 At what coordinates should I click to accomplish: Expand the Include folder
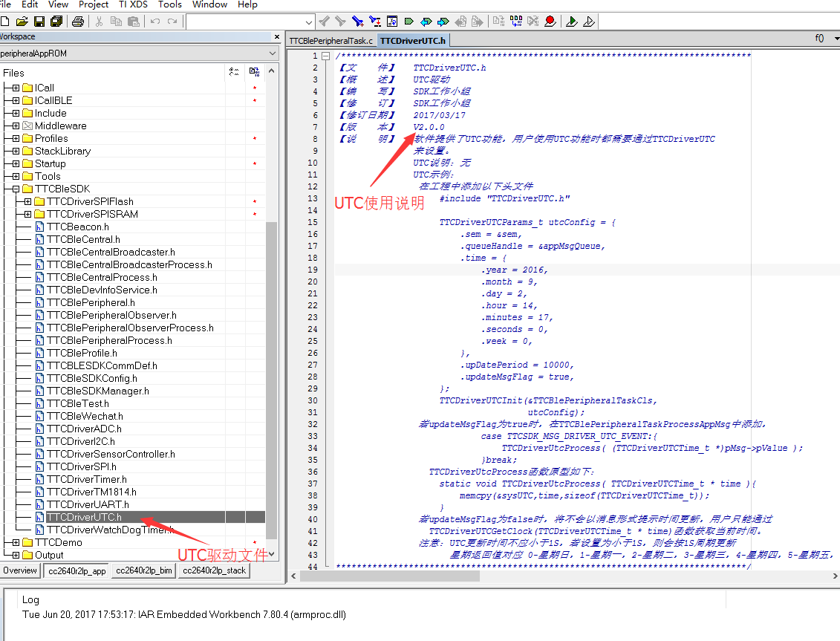click(16, 113)
